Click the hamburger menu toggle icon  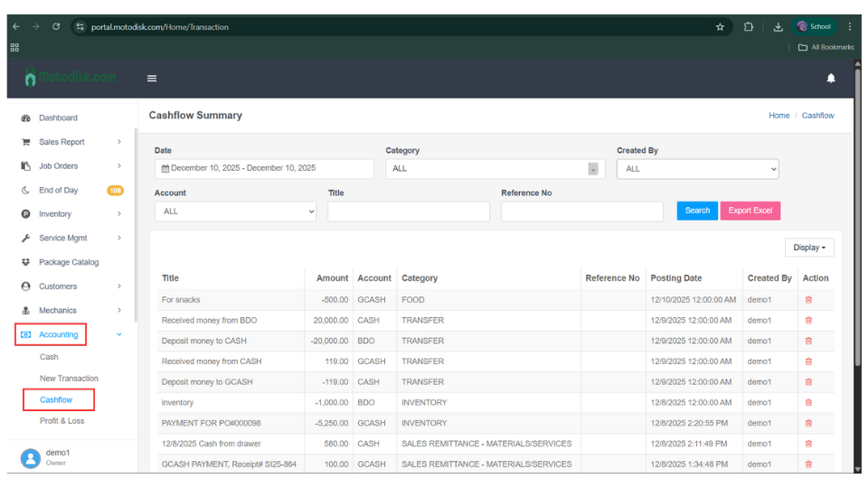[152, 79]
